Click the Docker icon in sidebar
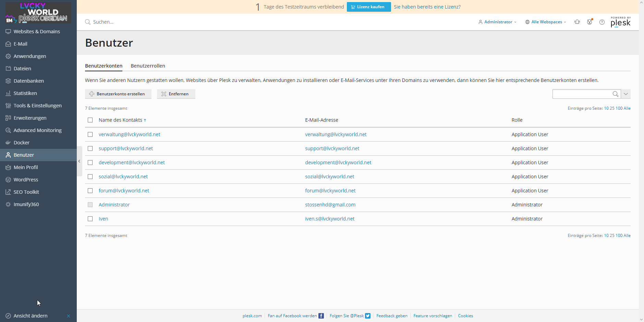Image resolution: width=644 pixels, height=322 pixels. 8,143
